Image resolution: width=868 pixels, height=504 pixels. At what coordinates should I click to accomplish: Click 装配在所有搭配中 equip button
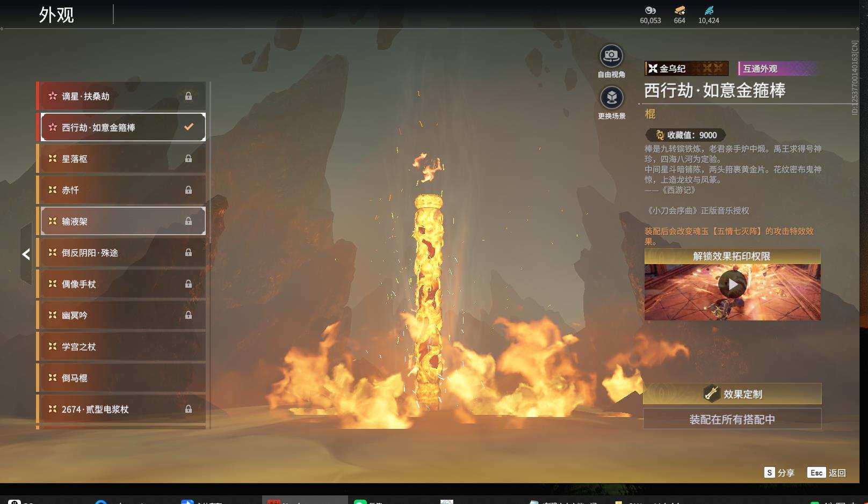click(732, 419)
